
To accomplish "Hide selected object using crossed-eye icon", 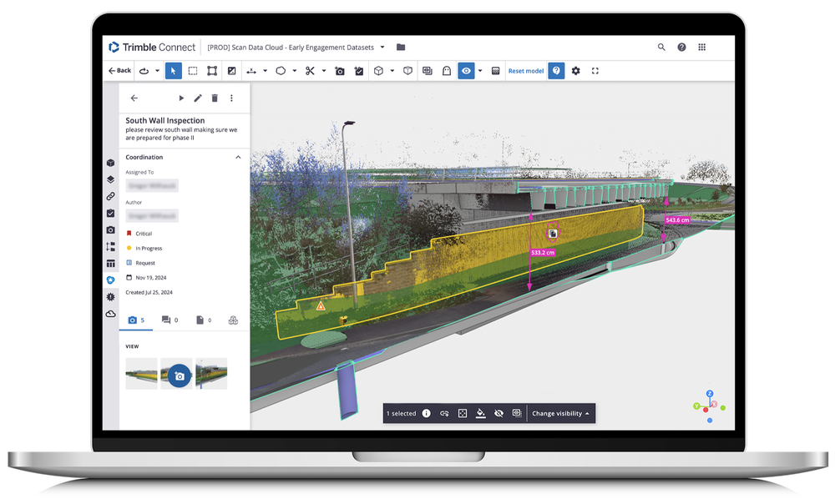I will click(498, 413).
